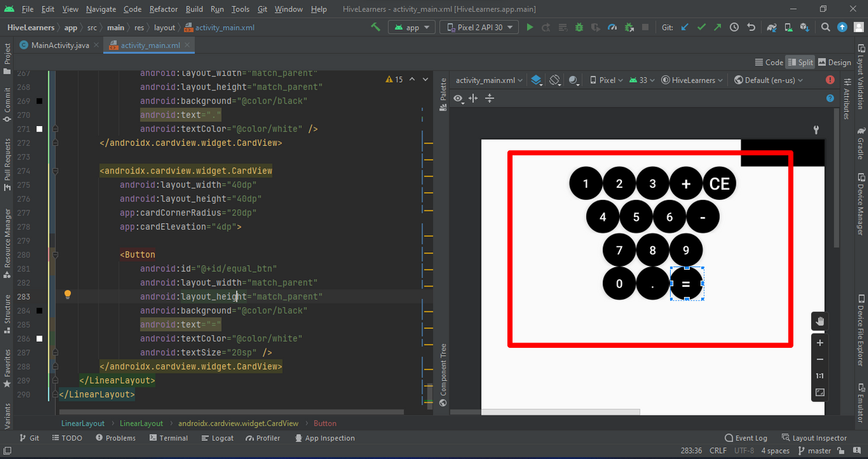Toggle the Layout Validation panel

(861, 77)
